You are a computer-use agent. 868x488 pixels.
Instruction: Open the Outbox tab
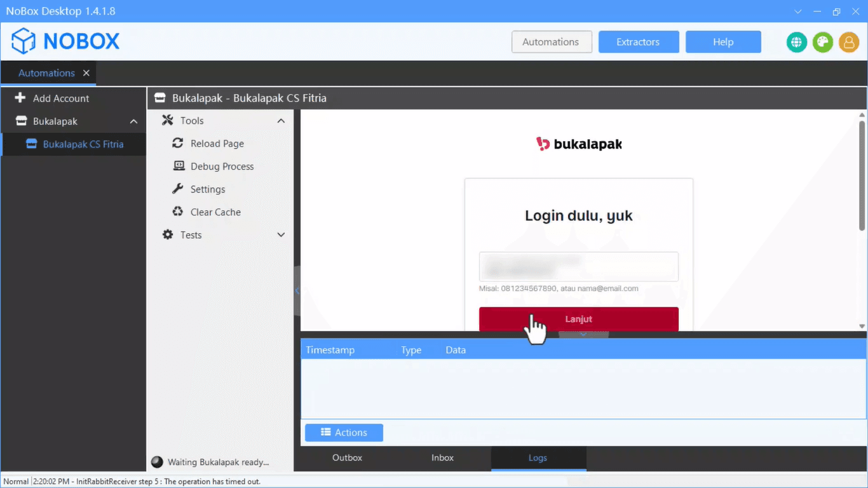[x=347, y=457]
